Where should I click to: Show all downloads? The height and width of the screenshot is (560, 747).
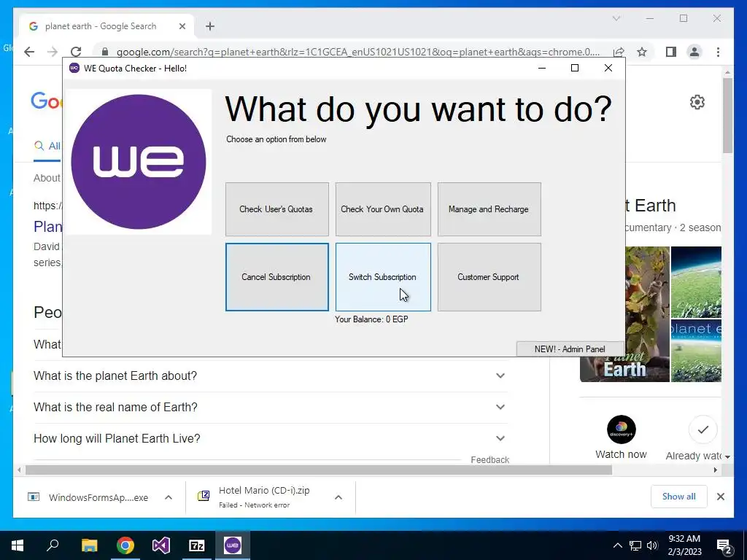coord(679,497)
